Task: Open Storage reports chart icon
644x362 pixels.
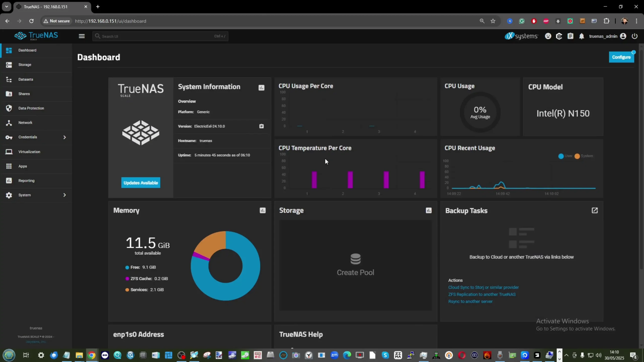Action: (x=428, y=210)
